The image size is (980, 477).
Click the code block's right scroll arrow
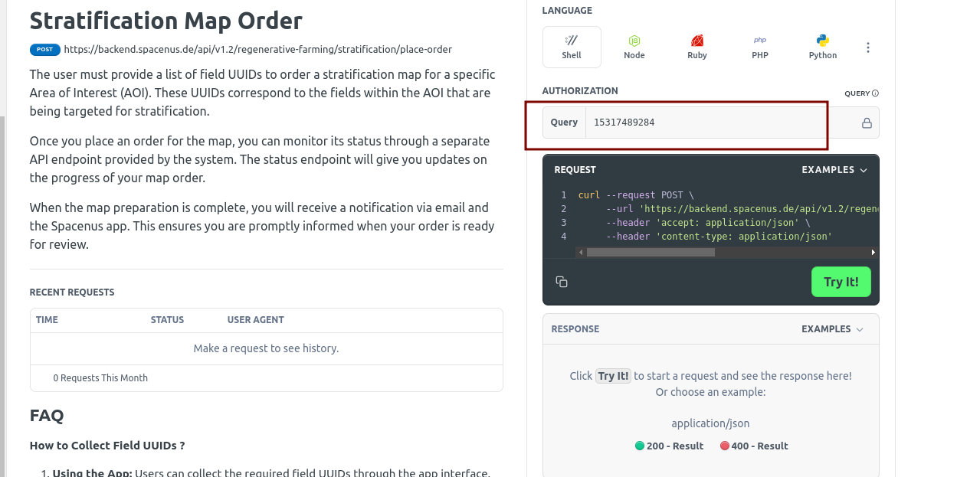tap(873, 251)
